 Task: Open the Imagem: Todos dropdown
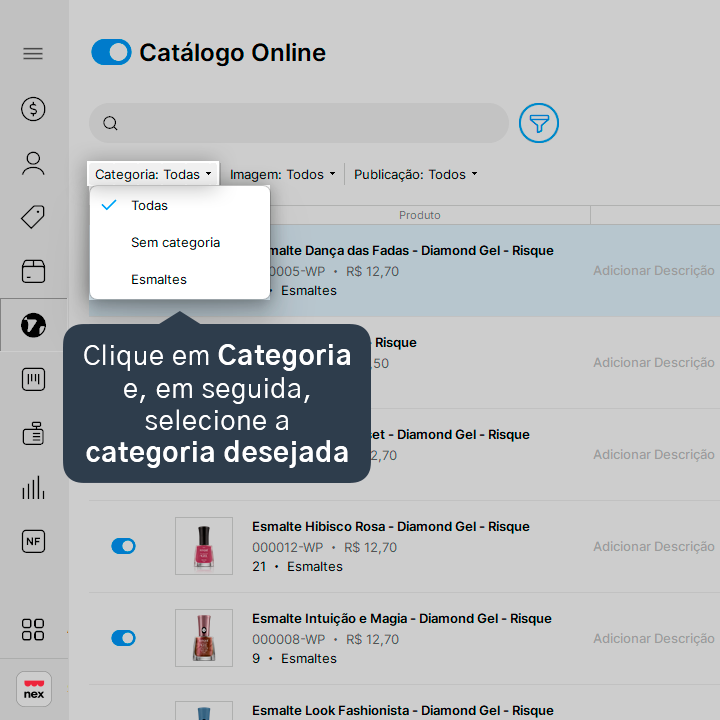[282, 174]
